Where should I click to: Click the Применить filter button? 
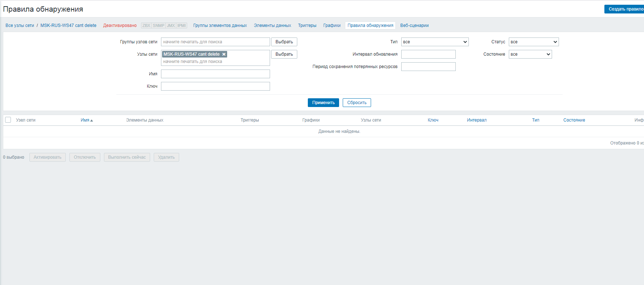(323, 103)
